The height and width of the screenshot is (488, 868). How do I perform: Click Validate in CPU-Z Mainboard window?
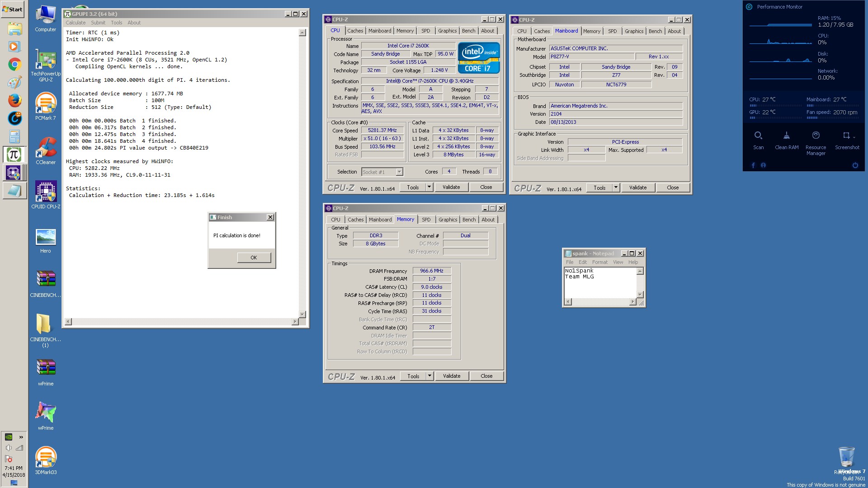tap(638, 188)
